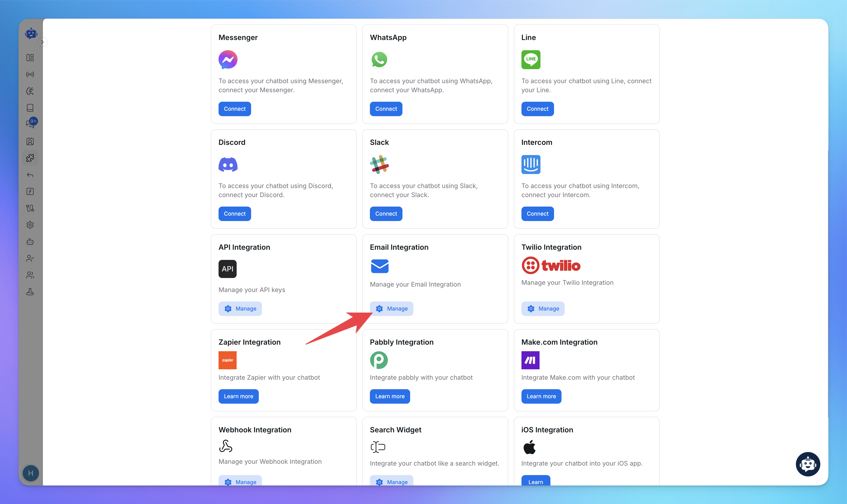Click the 'Make.com Integration' heading
847x504 pixels.
click(559, 342)
